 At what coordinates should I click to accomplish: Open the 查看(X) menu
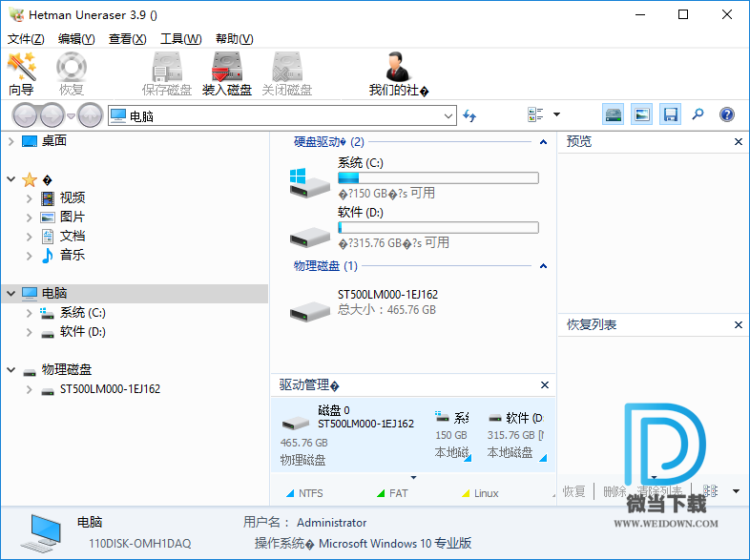[127, 39]
